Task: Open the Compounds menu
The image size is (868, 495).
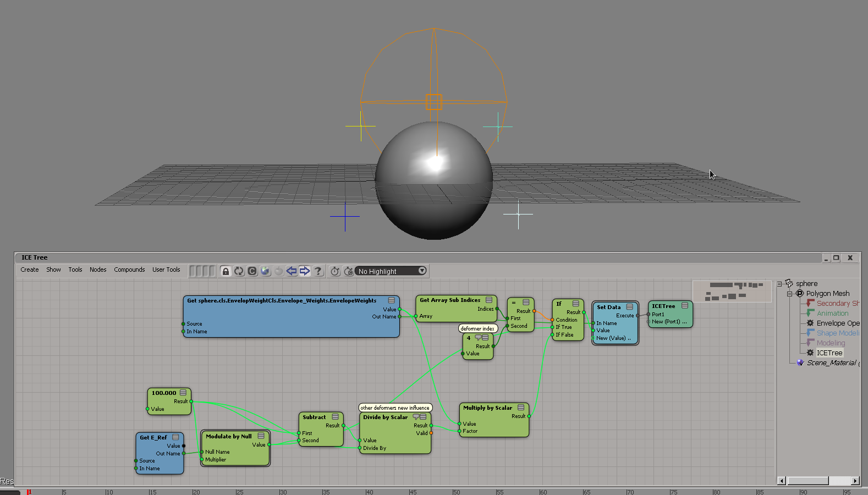Action: point(129,270)
